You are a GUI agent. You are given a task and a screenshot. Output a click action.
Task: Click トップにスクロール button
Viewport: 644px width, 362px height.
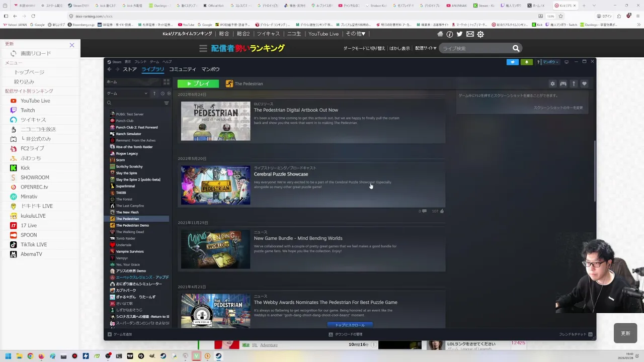350,325
